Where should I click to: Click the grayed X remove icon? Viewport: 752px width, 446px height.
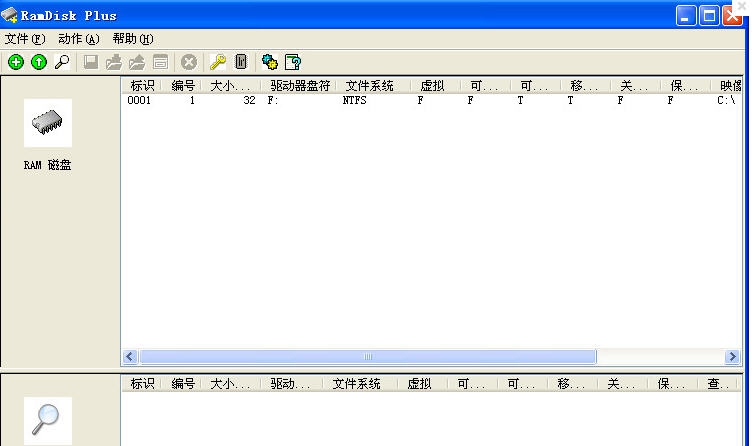point(189,62)
